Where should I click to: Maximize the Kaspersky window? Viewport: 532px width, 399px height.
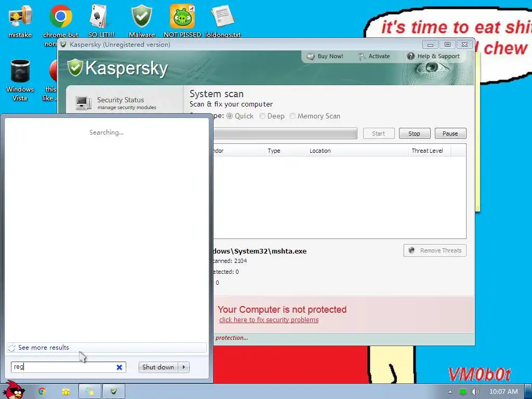pyautogui.click(x=447, y=45)
